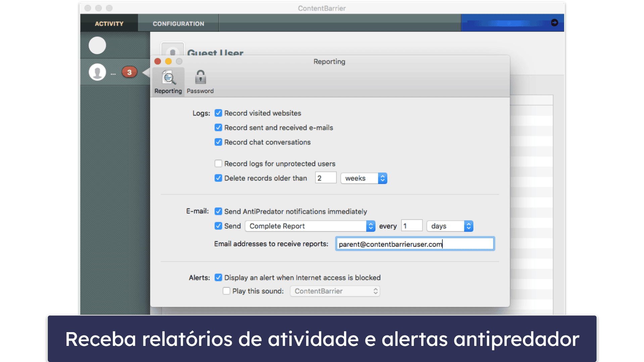Click the arrow icon in blue banner

[554, 22]
